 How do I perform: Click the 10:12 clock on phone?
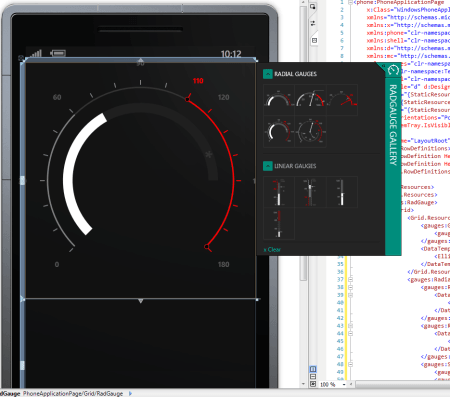pos(231,54)
